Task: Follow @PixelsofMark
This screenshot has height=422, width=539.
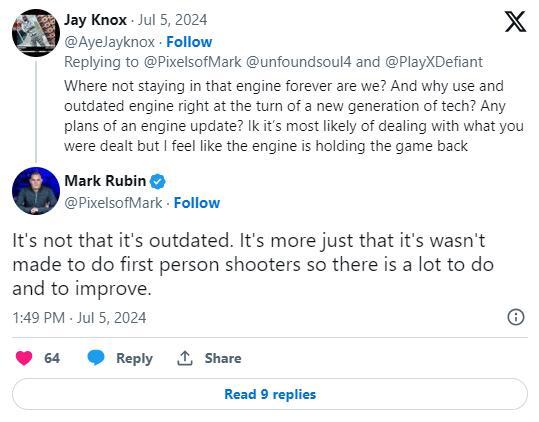Action: [x=197, y=203]
